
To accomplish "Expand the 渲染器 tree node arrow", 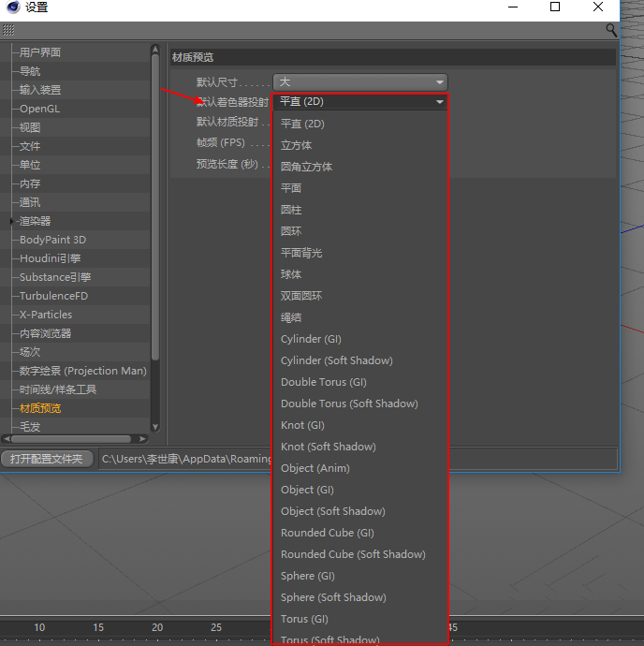I will point(11,221).
